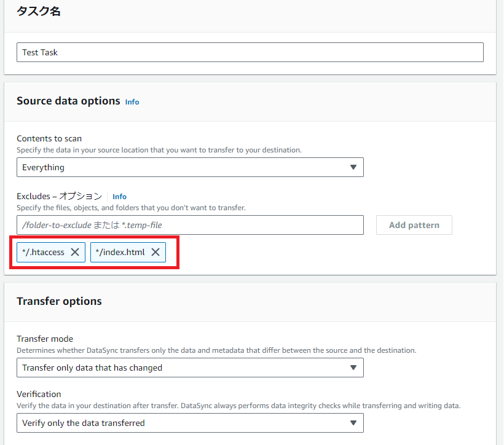The width and height of the screenshot is (504, 445).
Task: Remove the */.htaccess exclude pattern
Action: point(75,252)
